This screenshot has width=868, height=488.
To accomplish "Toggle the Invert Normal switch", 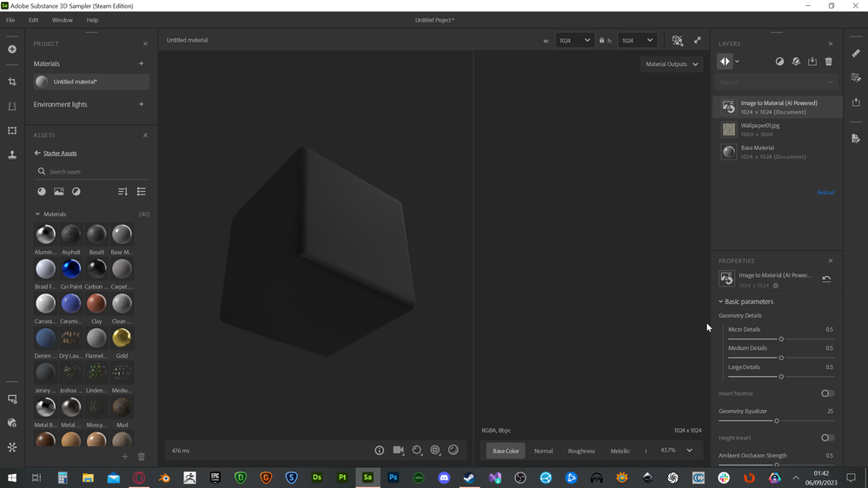I will (x=827, y=393).
